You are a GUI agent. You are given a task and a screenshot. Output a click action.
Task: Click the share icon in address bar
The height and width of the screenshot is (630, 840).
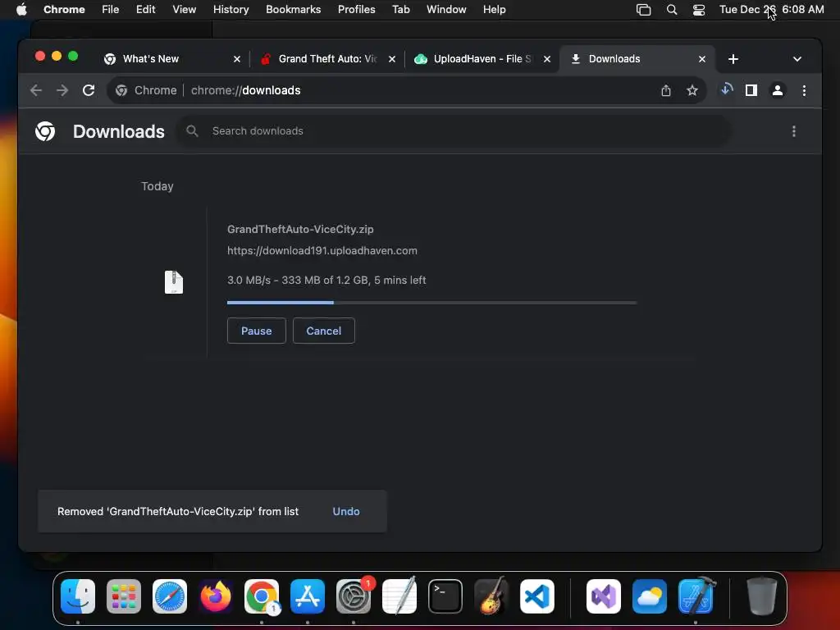[666, 90]
